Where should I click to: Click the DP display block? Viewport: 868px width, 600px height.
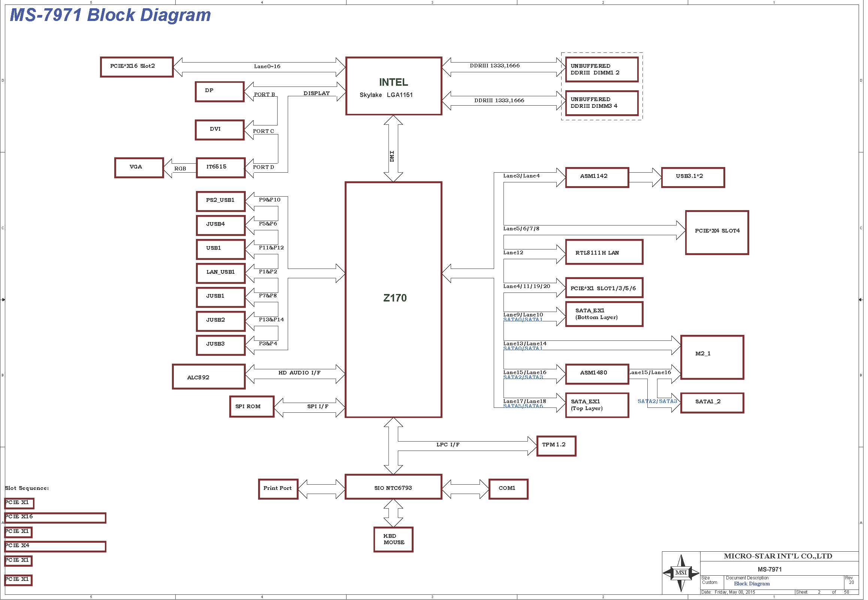point(220,92)
